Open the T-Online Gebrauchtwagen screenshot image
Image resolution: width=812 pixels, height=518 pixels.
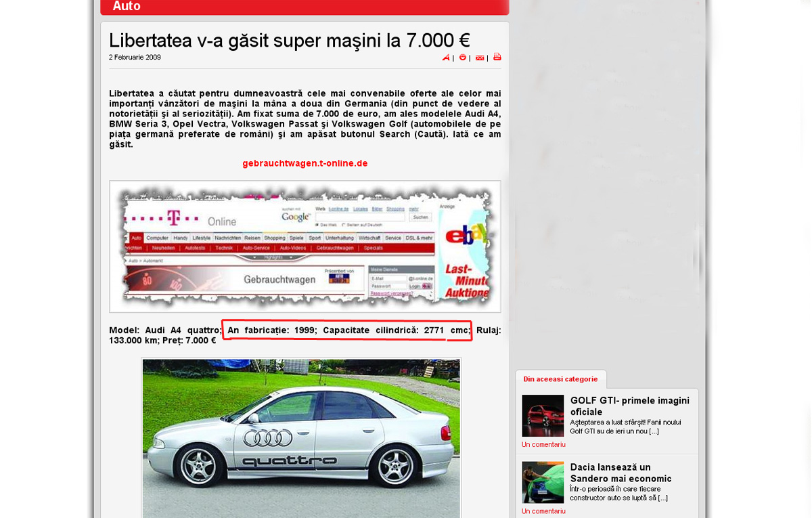(305, 246)
